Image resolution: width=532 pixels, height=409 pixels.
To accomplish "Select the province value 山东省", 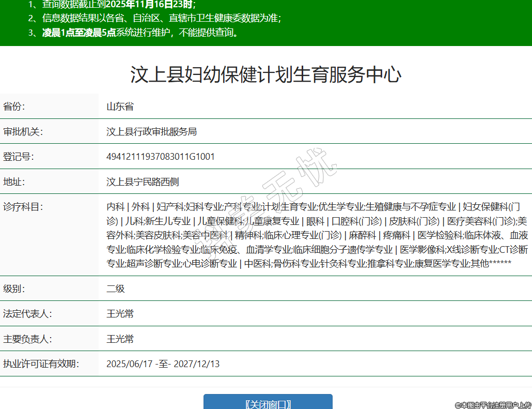I will tap(120, 107).
